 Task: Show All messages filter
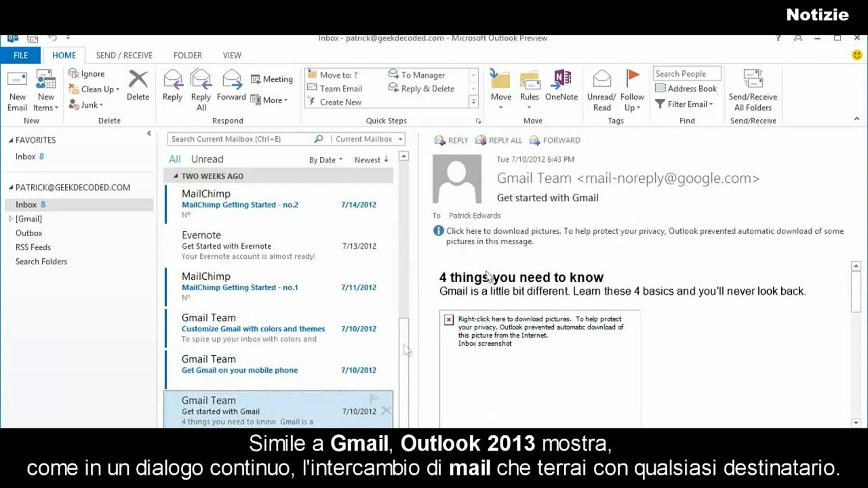click(x=175, y=159)
